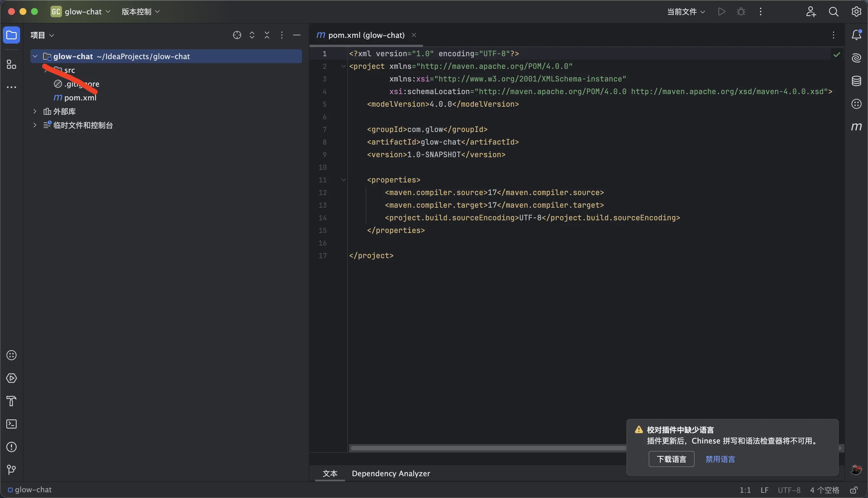
Task: Show the Problems tool window
Action: pos(11,447)
